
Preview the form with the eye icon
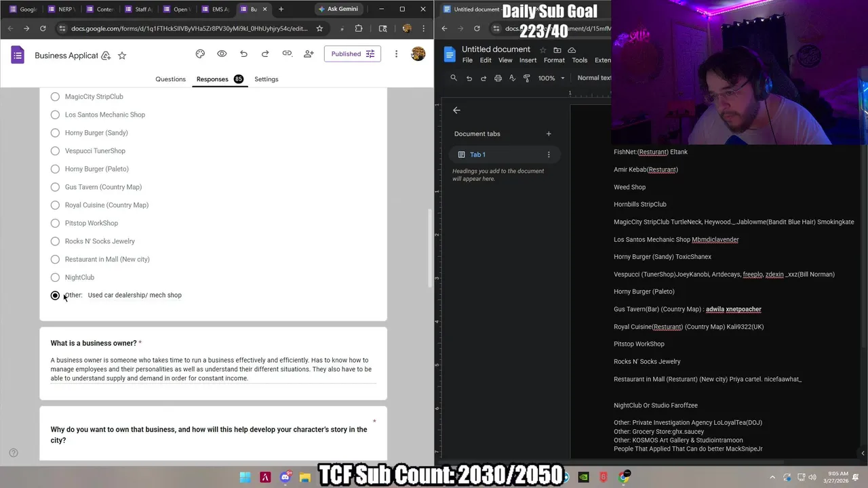222,54
